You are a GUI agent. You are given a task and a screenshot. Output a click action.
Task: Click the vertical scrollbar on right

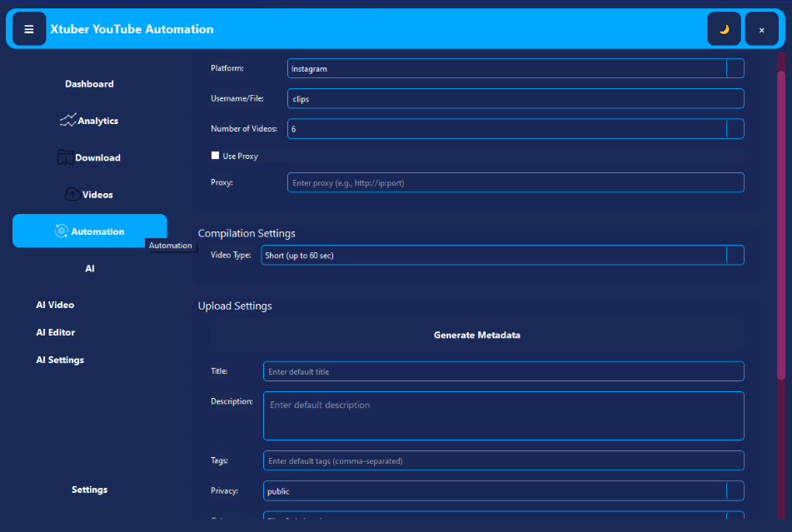(781, 225)
